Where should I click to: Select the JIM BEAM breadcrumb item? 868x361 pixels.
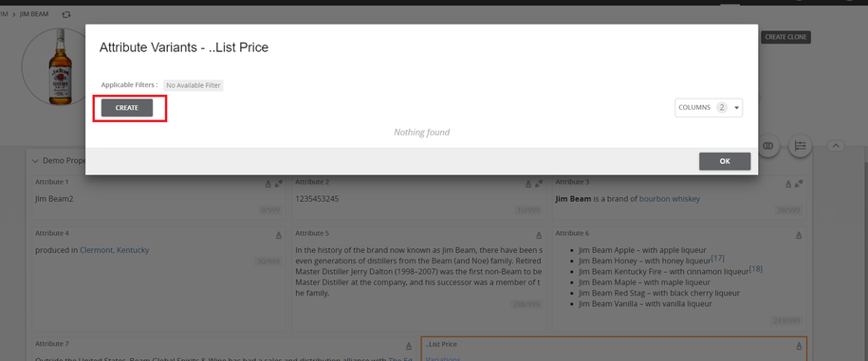34,14
